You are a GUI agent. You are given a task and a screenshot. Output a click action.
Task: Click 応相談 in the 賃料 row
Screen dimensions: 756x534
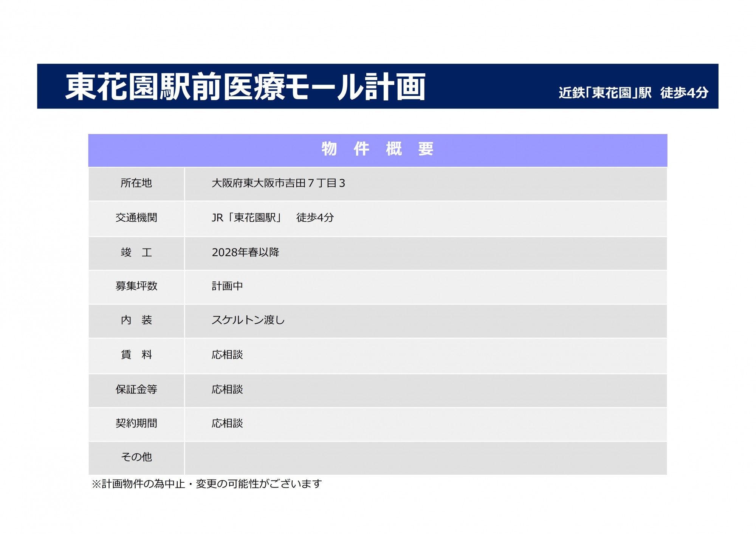click(227, 355)
